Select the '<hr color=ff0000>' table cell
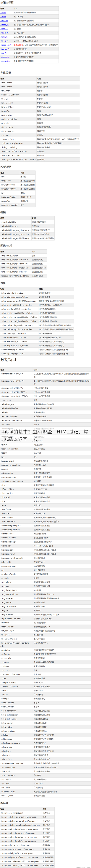 (10, 189)
